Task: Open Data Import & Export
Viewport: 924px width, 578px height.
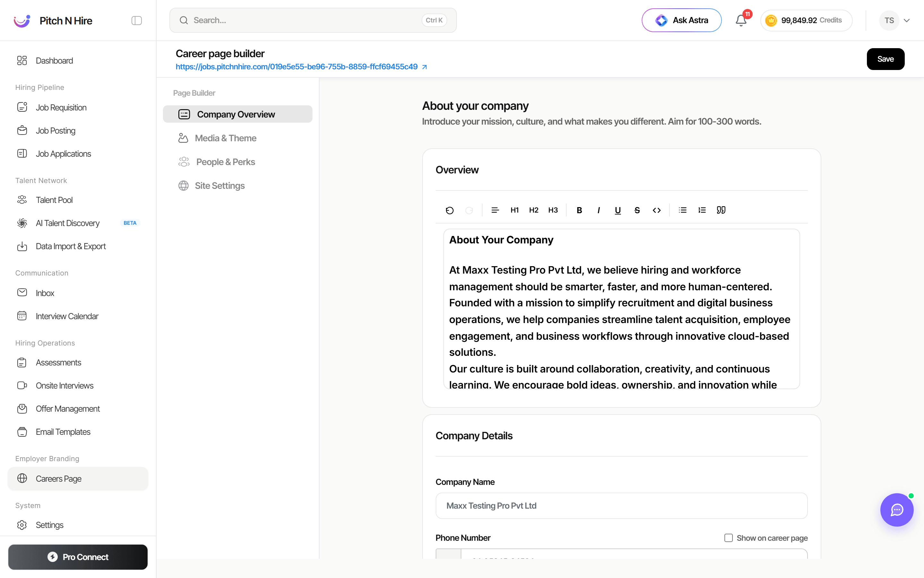Action: pos(78,246)
